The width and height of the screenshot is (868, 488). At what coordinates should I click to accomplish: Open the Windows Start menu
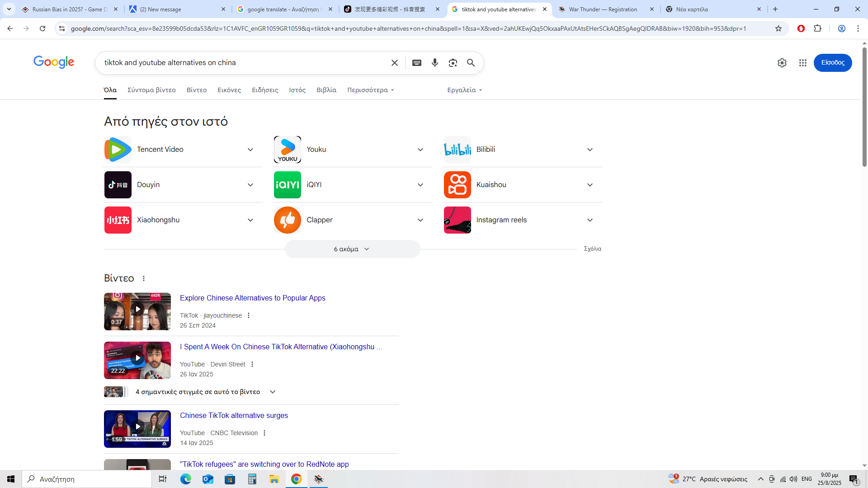tap(11, 479)
